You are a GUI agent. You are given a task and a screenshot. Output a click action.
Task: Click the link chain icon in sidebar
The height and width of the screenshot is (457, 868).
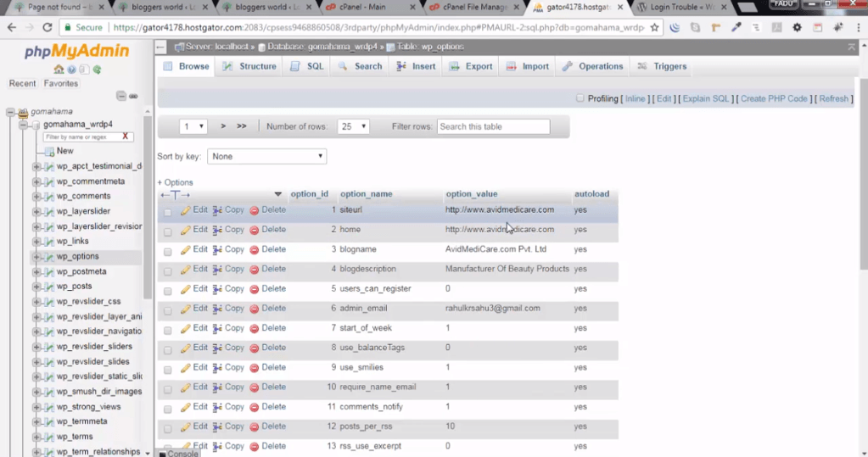pyautogui.click(x=133, y=96)
